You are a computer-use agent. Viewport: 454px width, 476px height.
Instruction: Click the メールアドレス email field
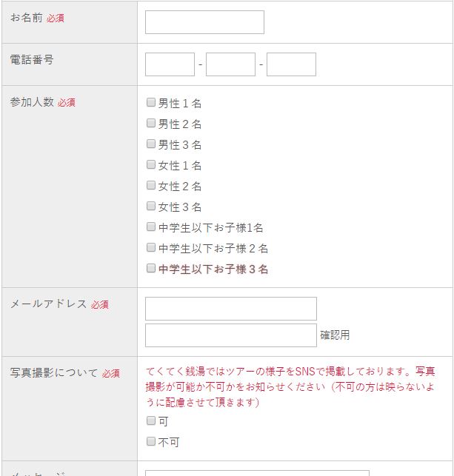click(230, 309)
